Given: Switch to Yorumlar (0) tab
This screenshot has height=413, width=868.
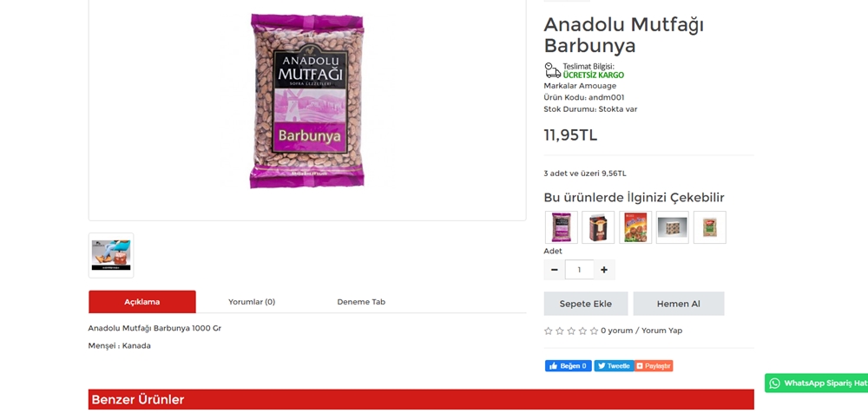Looking at the screenshot, I should pyautogui.click(x=252, y=302).
